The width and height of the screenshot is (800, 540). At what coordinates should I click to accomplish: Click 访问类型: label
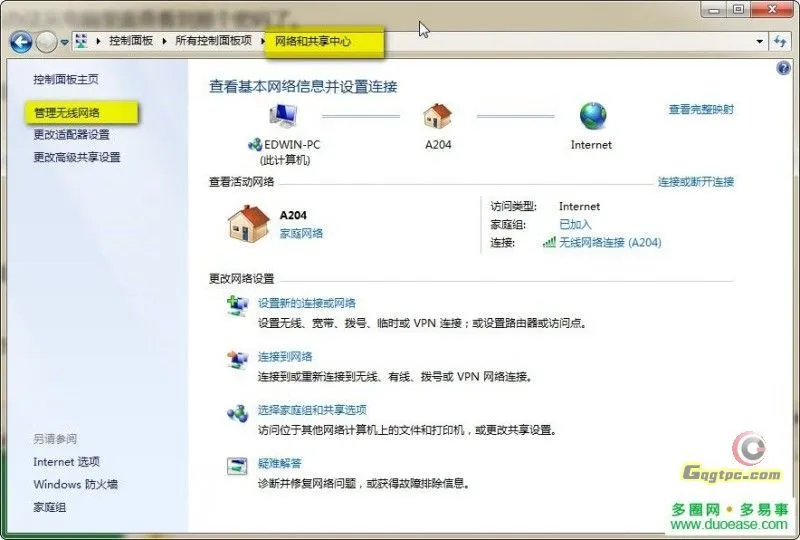514,206
